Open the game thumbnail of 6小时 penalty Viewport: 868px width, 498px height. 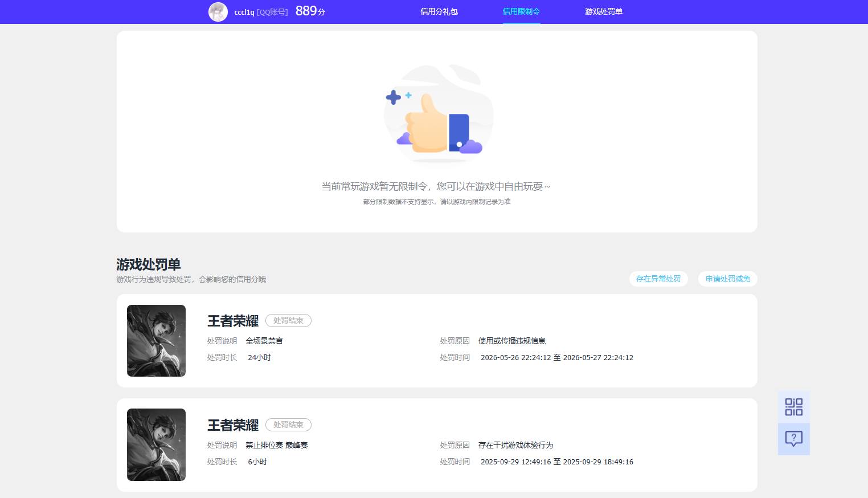pyautogui.click(x=156, y=444)
